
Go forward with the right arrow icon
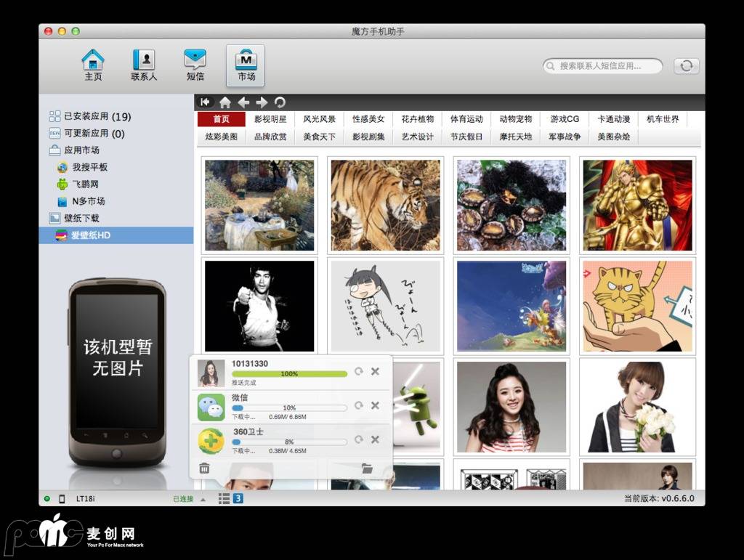(262, 102)
